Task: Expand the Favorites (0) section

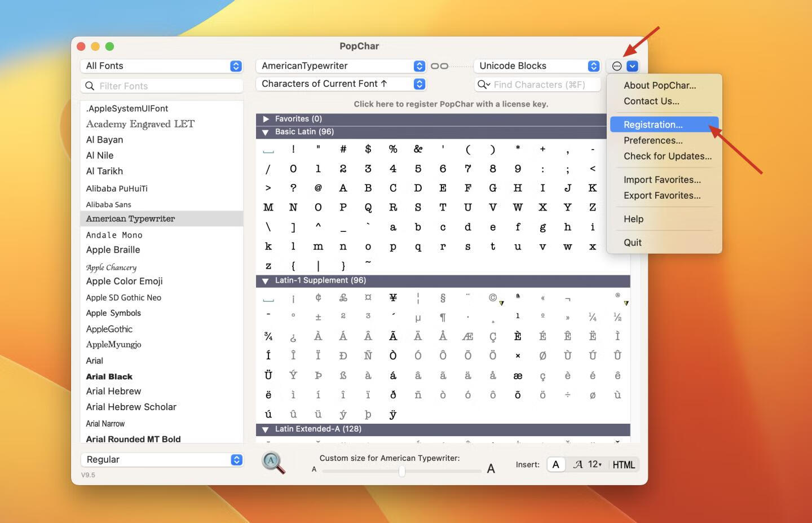Action: [x=266, y=119]
